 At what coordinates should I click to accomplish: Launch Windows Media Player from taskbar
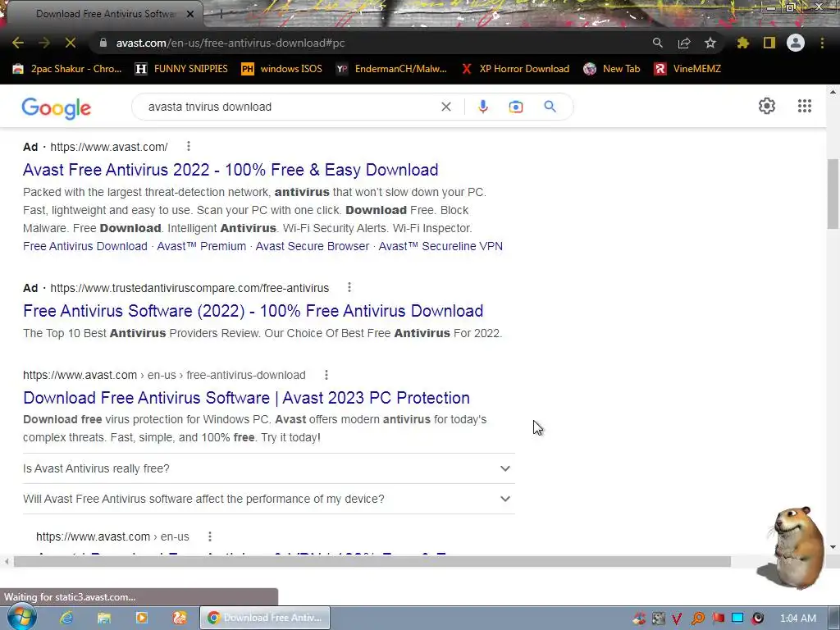(x=141, y=618)
